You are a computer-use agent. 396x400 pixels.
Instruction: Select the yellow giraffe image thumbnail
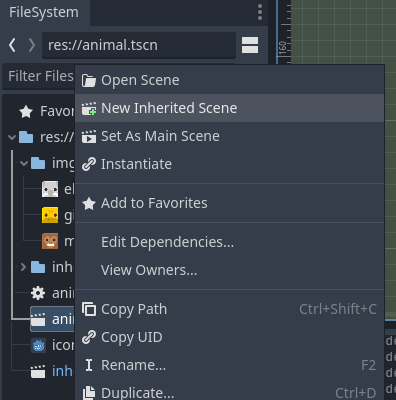pyautogui.click(x=50, y=215)
